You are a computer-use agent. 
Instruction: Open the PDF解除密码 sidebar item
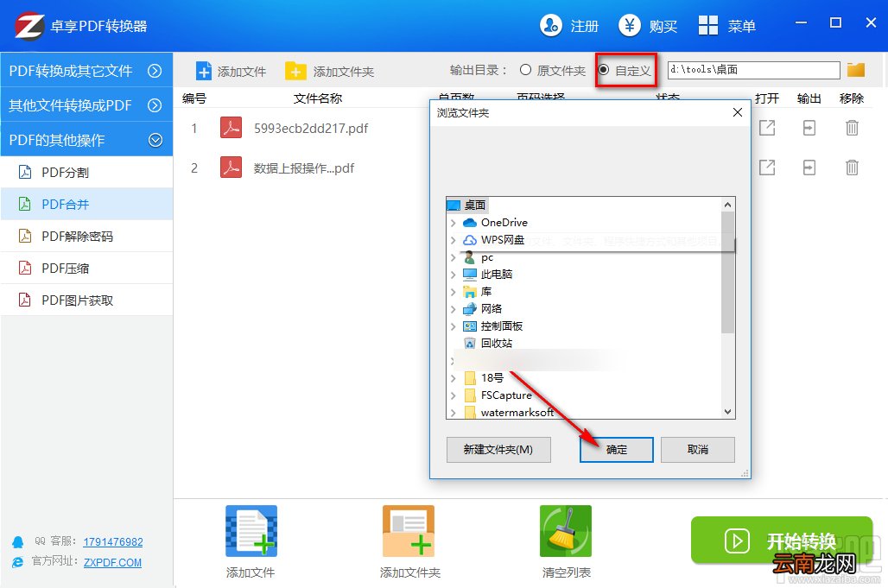pos(86,236)
